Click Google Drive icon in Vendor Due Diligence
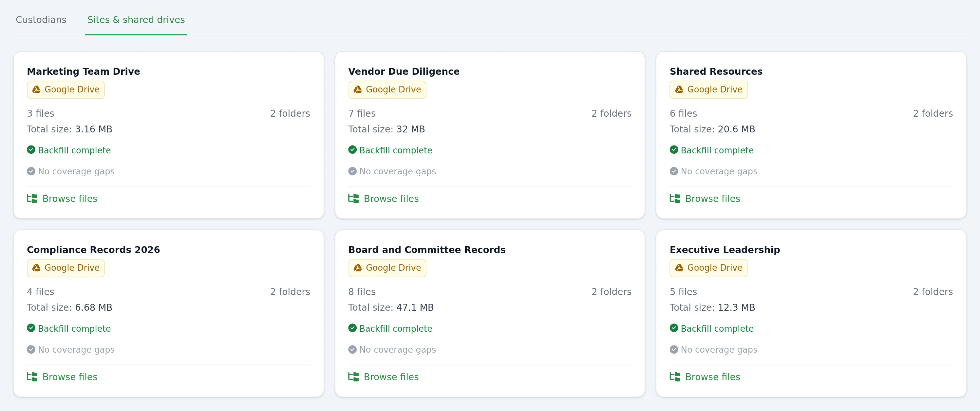980x411 pixels. (x=358, y=89)
